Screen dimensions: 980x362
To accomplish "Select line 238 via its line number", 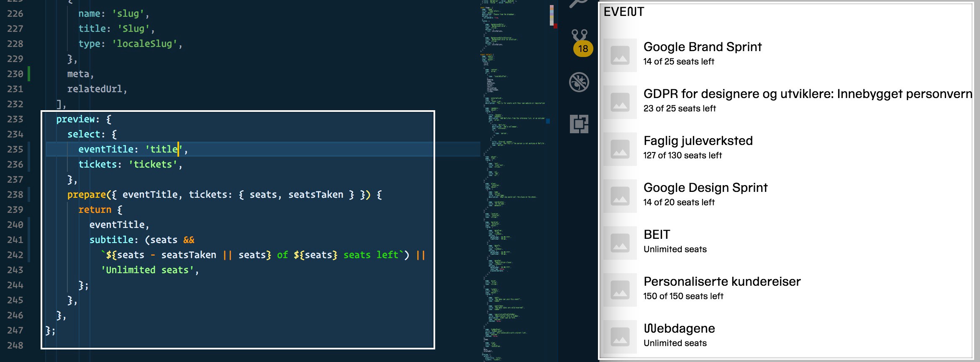I will pos(15,194).
